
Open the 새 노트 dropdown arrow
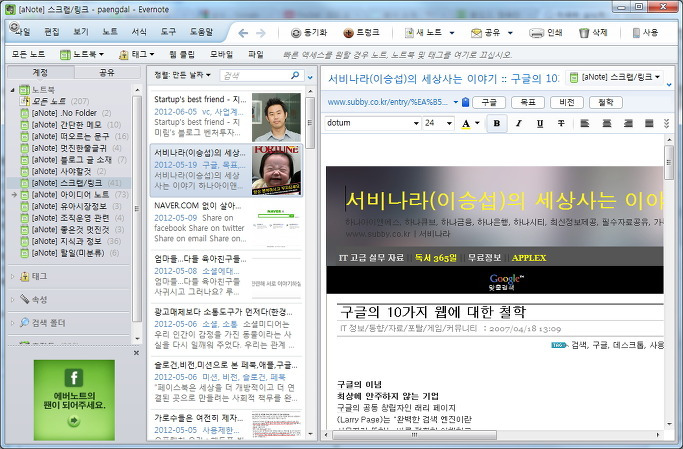click(452, 33)
